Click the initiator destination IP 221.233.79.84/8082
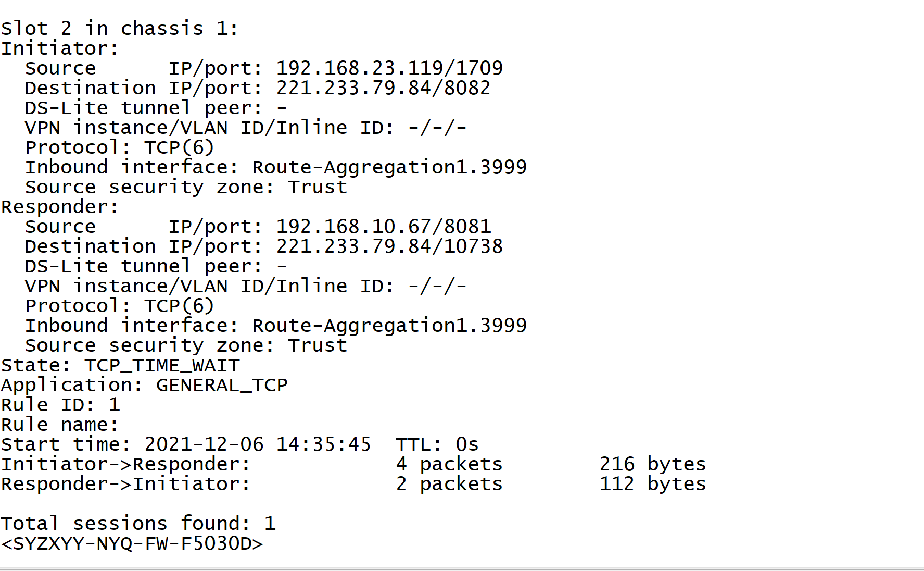Viewport: 924px width, 571px height. [x=383, y=88]
